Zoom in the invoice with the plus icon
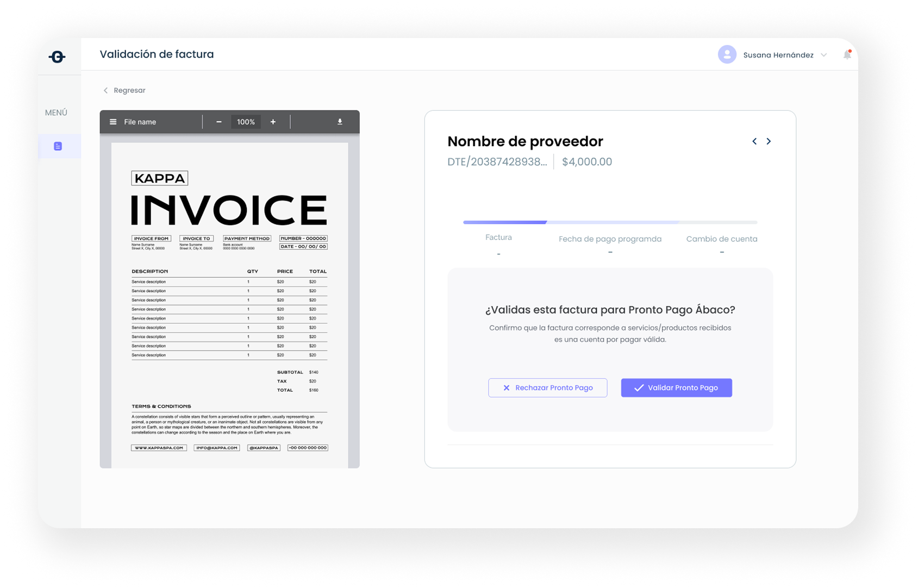The height and width of the screenshot is (588, 918). [273, 122]
